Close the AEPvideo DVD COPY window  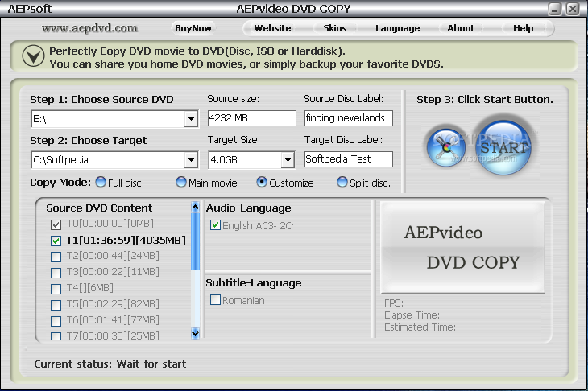[573, 9]
